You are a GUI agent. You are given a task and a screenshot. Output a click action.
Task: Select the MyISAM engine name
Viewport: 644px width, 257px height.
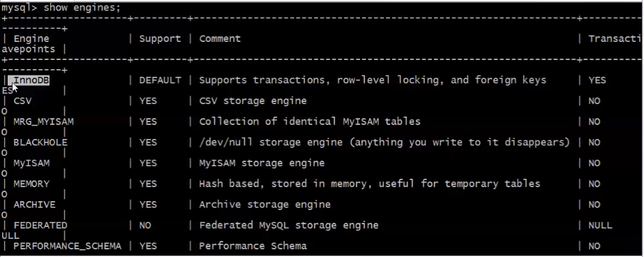tap(31, 163)
